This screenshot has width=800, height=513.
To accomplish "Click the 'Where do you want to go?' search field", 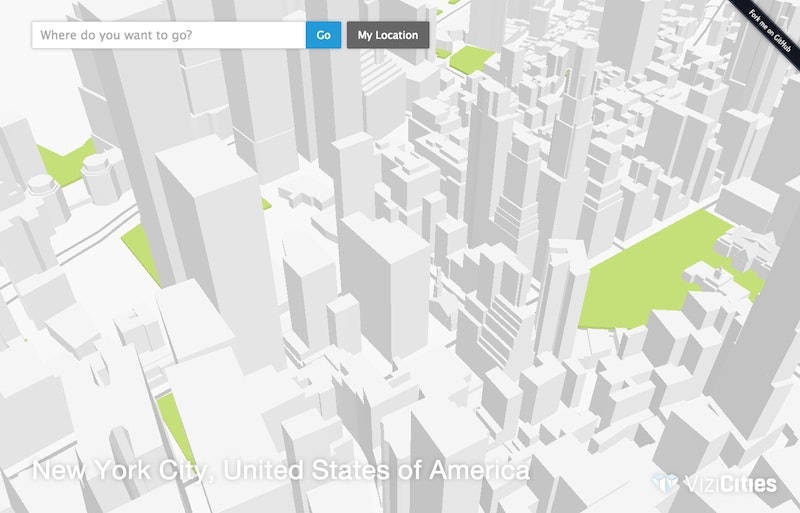I will click(x=169, y=35).
